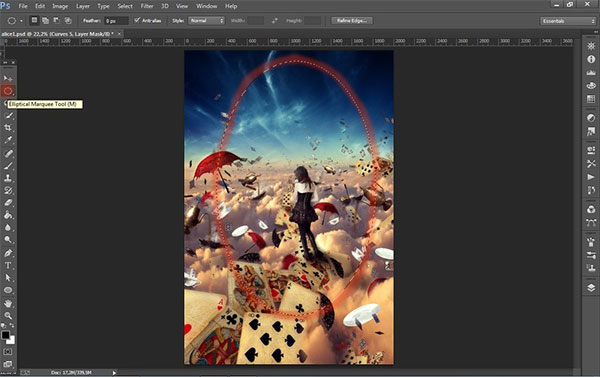Image resolution: width=600 pixels, height=377 pixels.
Task: Select the Hand tool
Action: (8, 304)
